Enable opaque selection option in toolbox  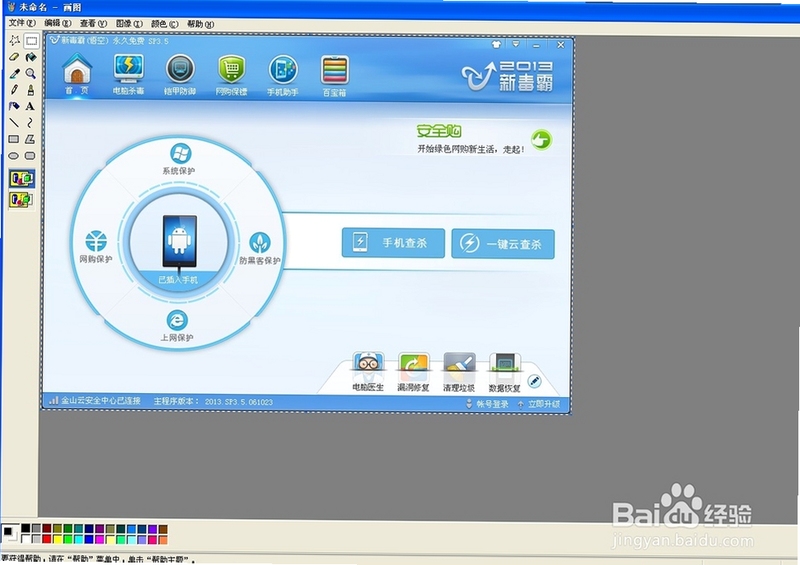(22, 179)
